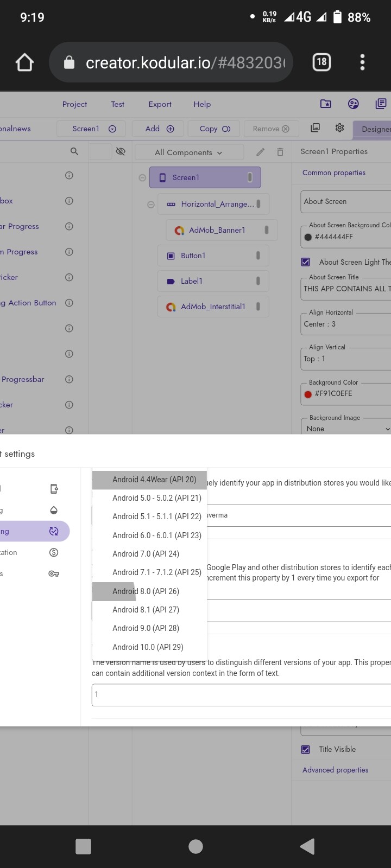
Task: Uncheck the Title Visible checkbox
Action: 306,749
